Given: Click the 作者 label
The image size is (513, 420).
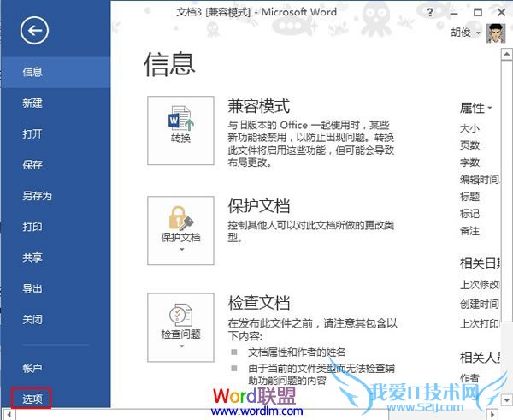Looking at the screenshot, I should coord(469,378).
